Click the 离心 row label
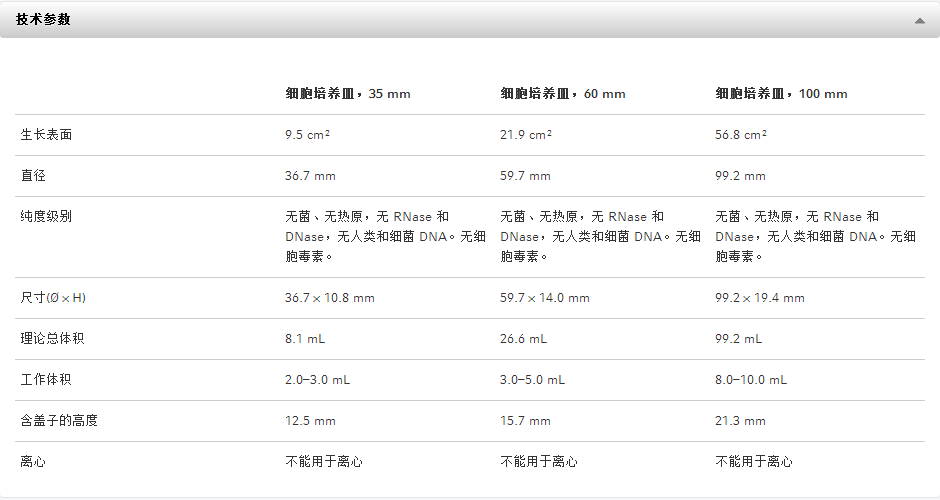Screen dimensions: 940x500 coord(33,462)
